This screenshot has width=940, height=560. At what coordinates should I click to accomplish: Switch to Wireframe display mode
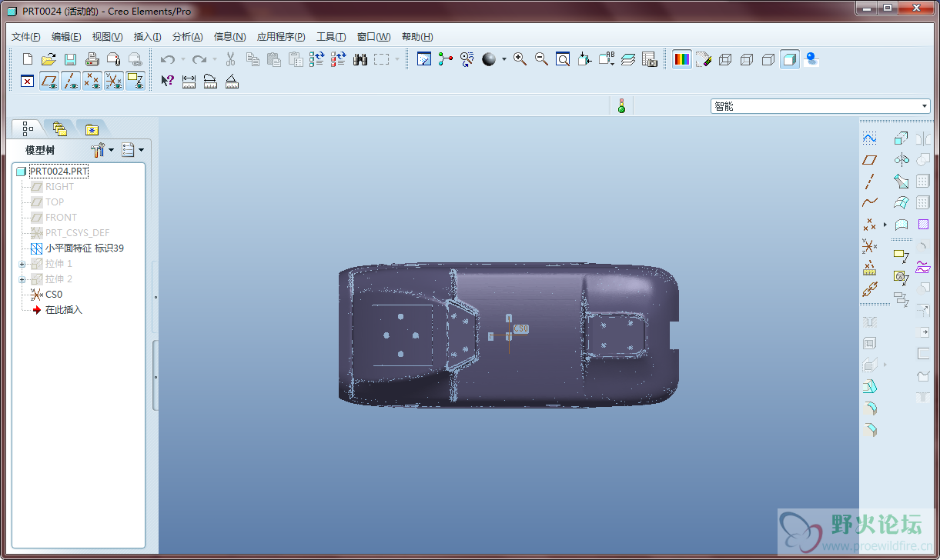(x=725, y=59)
